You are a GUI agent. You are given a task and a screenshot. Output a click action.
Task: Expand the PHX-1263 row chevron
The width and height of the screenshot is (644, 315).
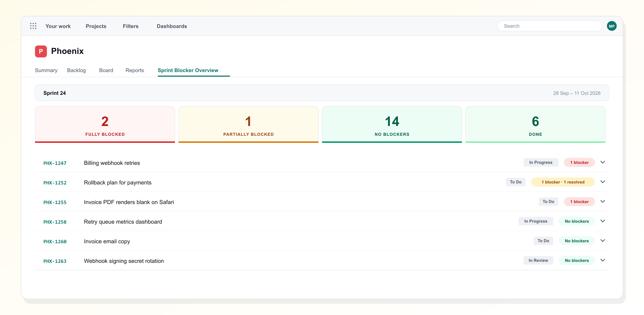(x=603, y=260)
